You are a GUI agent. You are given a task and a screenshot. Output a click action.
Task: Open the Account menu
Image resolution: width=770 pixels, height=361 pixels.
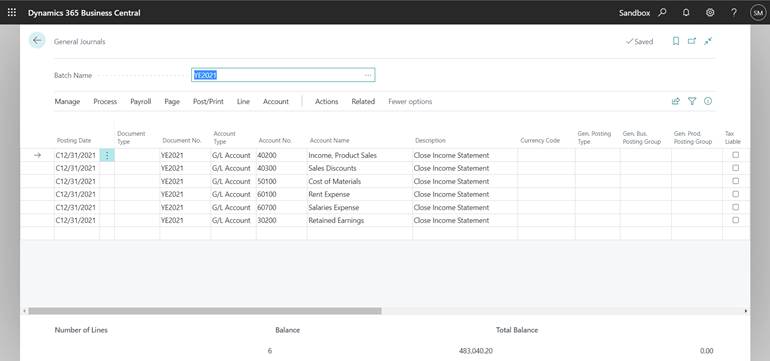click(x=276, y=101)
